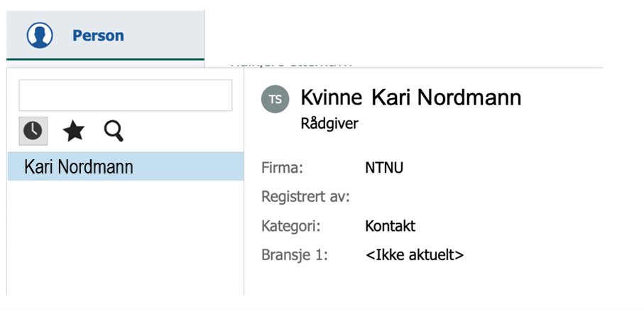Click the Kari Nordmann name heading
This screenshot has width=644, height=310.
(447, 98)
